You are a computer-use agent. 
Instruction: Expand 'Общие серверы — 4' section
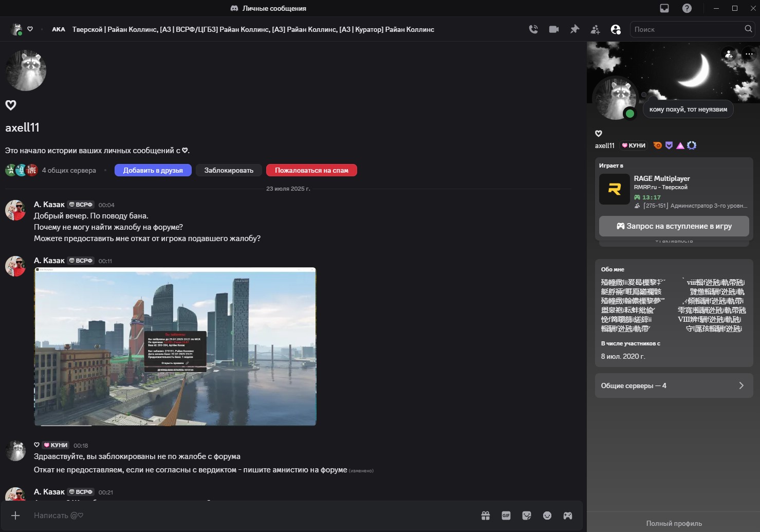(674, 386)
